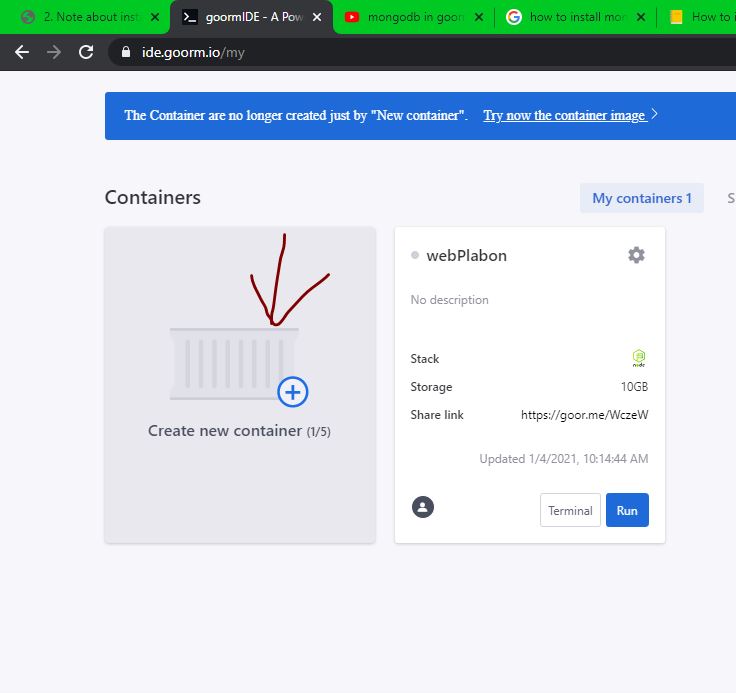The height and width of the screenshot is (693, 736).
Task: Click 'Try now the container image' link
Action: click(x=565, y=115)
